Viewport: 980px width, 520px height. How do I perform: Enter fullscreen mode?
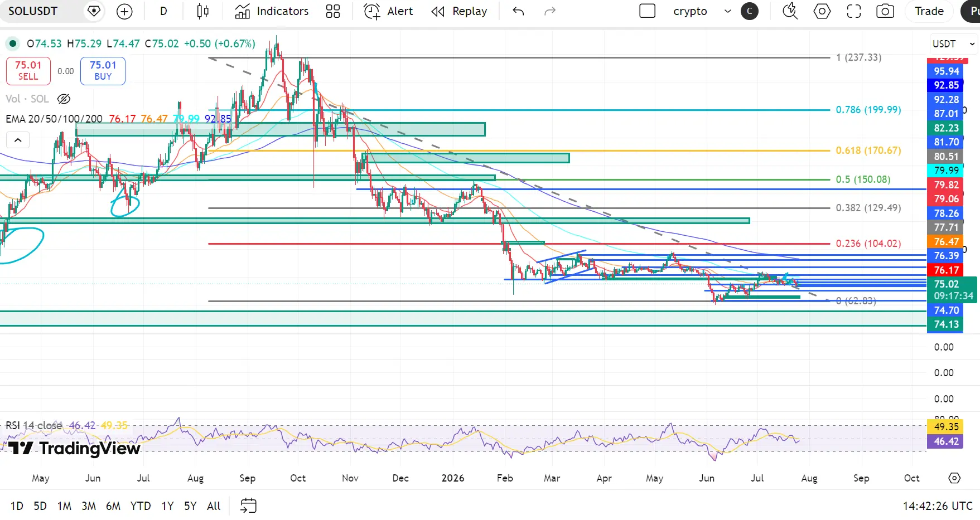point(854,11)
